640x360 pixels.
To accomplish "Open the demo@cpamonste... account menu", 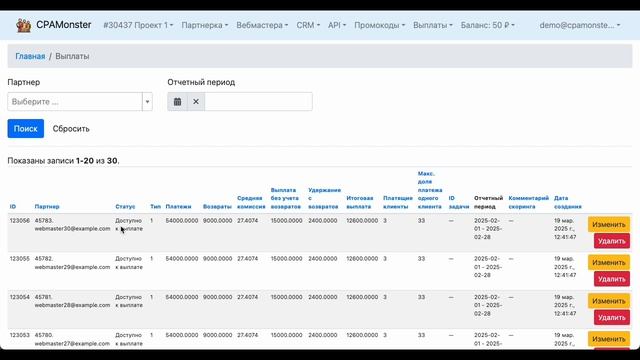I will 580,25.
